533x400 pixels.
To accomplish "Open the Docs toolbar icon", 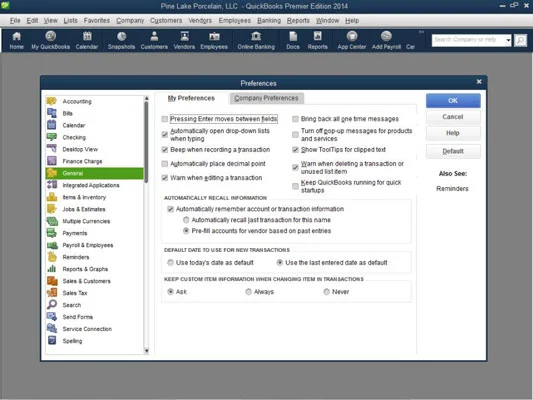I will [x=293, y=40].
